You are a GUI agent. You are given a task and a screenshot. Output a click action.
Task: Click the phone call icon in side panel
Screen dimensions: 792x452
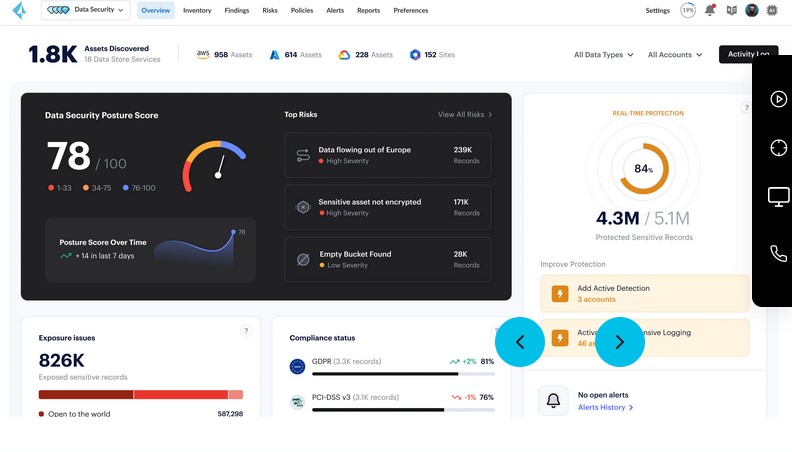pos(778,254)
